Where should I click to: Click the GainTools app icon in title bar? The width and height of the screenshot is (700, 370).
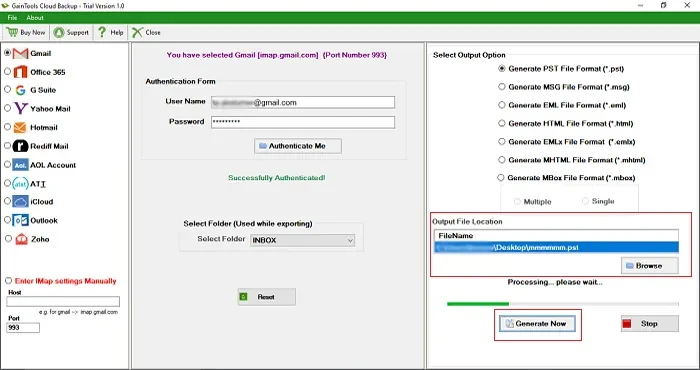click(5, 6)
